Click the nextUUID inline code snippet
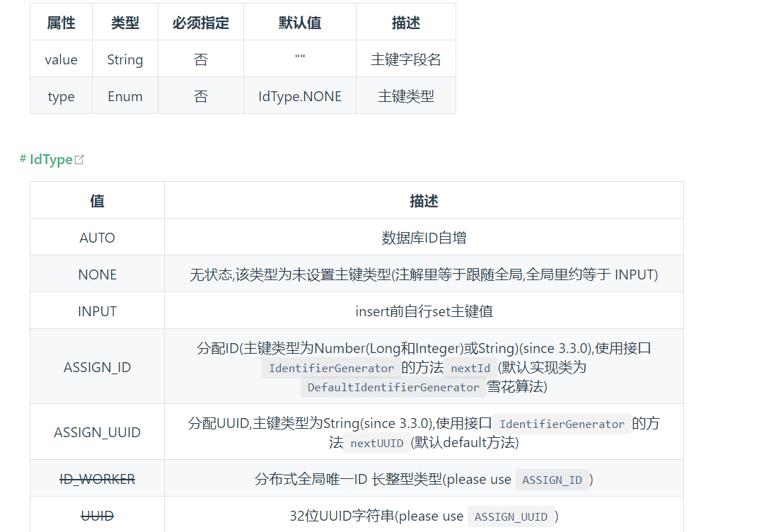781x532 pixels. [x=376, y=443]
